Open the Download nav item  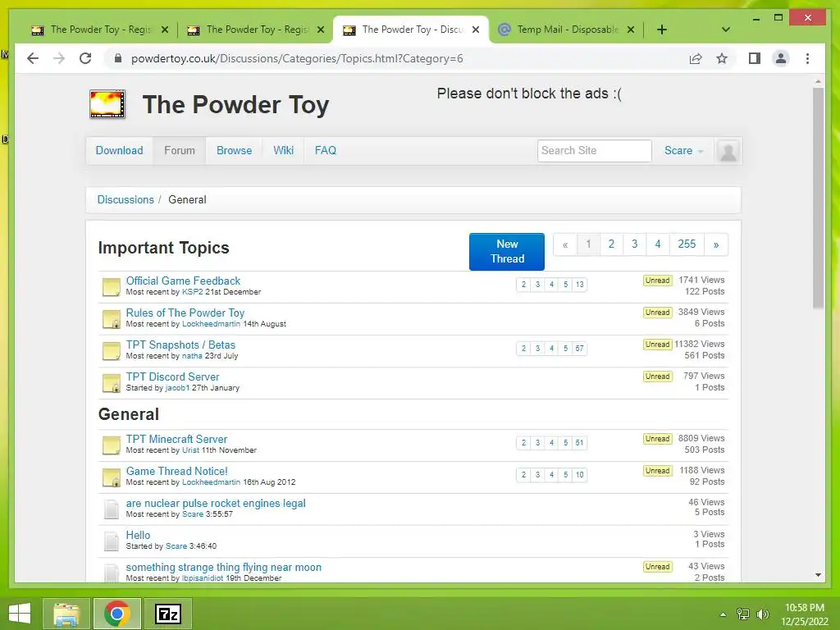click(120, 151)
